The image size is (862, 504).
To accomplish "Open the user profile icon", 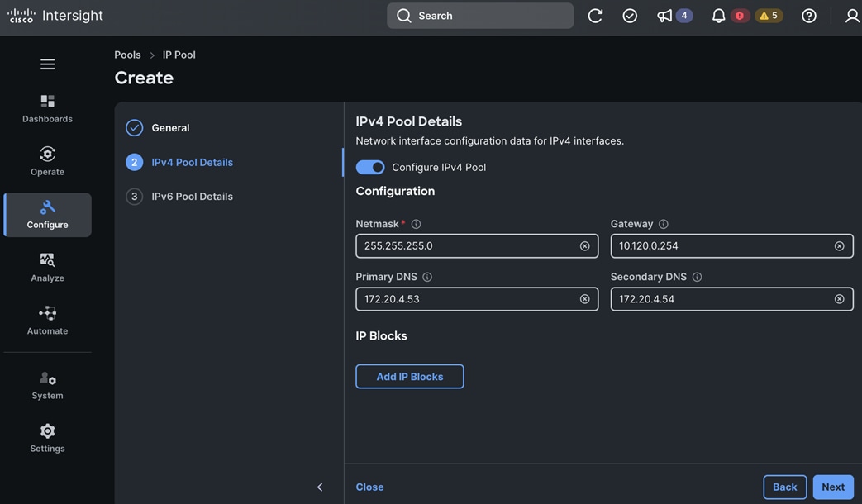I will coord(852,16).
